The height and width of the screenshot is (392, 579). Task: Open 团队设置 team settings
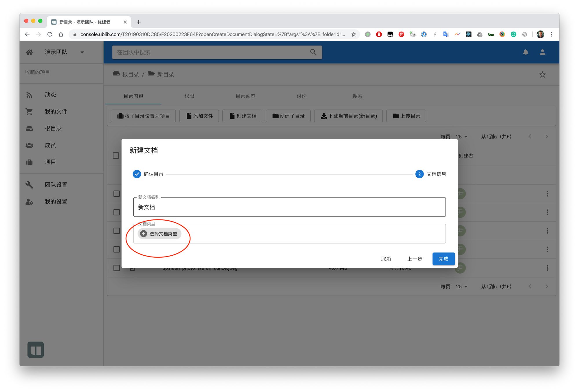(56, 185)
